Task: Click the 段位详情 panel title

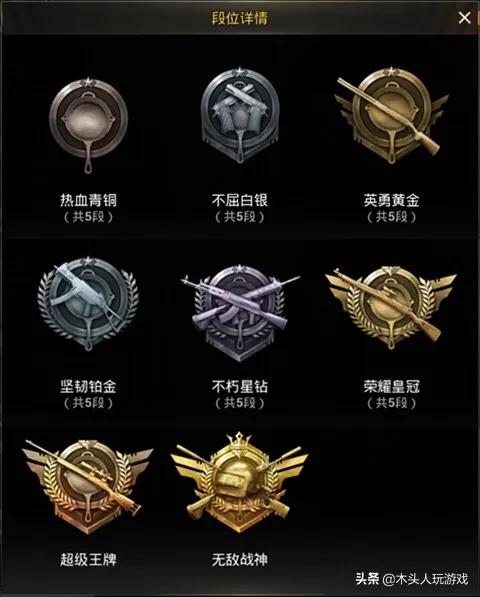Action: pos(239,18)
